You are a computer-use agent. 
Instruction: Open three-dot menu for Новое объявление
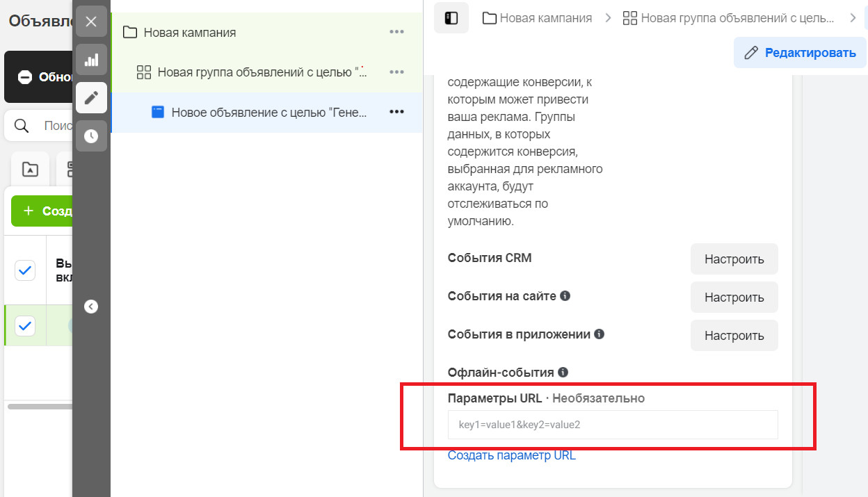[396, 112]
